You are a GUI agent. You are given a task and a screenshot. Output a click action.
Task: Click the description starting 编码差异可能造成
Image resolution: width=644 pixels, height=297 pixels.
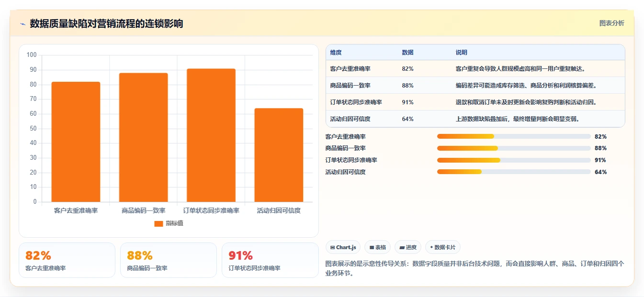click(526, 86)
